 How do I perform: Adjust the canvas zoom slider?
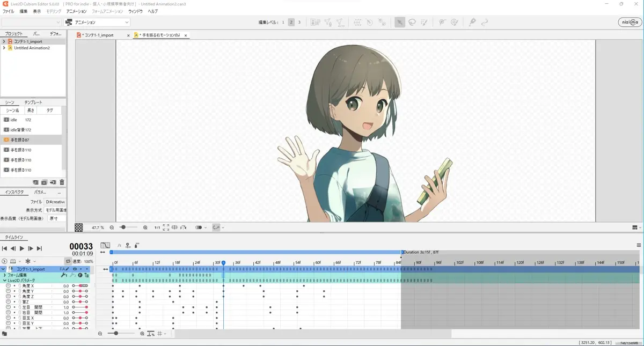click(x=128, y=227)
